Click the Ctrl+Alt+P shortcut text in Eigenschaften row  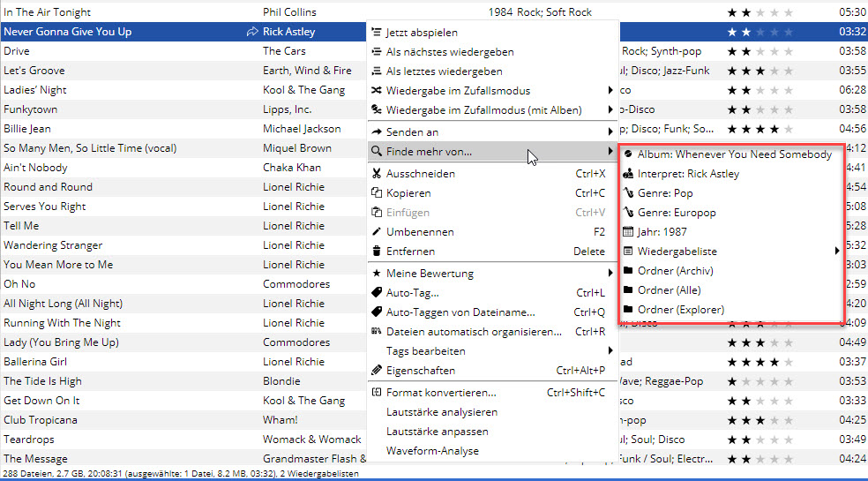tap(580, 371)
